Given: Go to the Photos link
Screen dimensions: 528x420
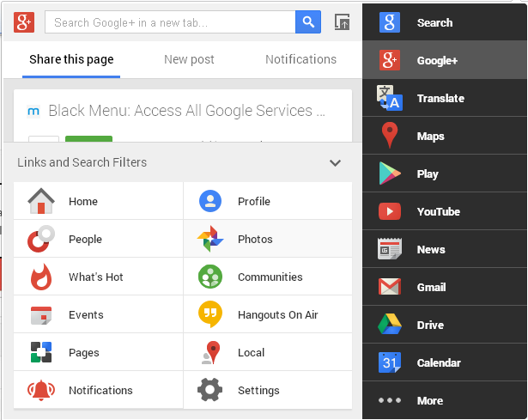Looking at the screenshot, I should tap(255, 240).
